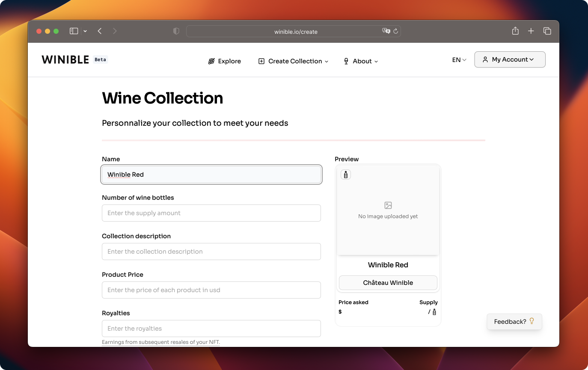
Task: Open the sidebar options chevron
Action: point(85,31)
